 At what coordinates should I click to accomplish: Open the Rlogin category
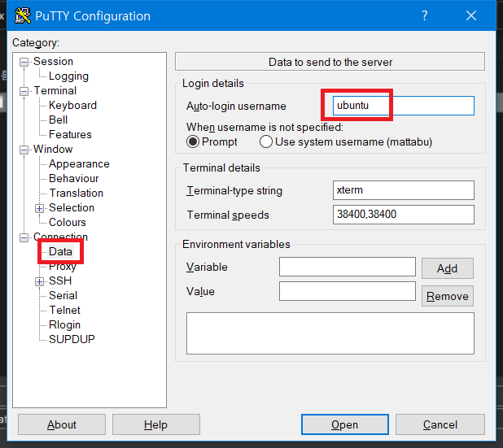coord(65,324)
